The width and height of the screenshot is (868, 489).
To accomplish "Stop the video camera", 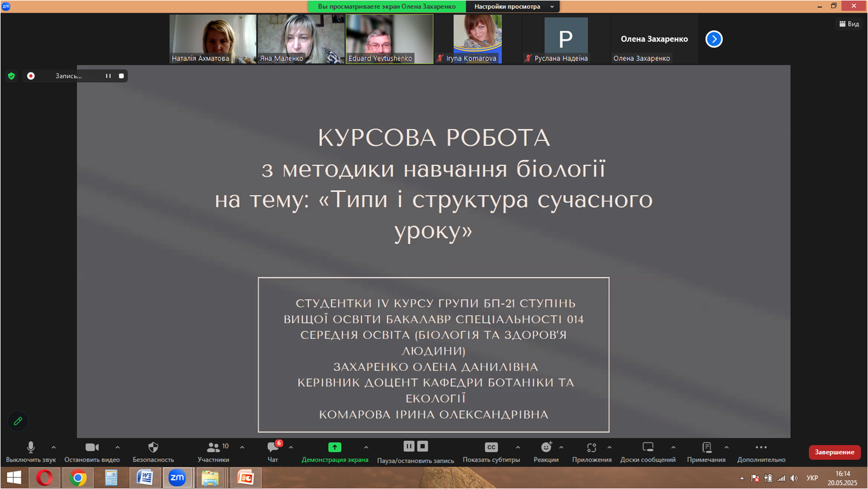I will click(x=92, y=448).
